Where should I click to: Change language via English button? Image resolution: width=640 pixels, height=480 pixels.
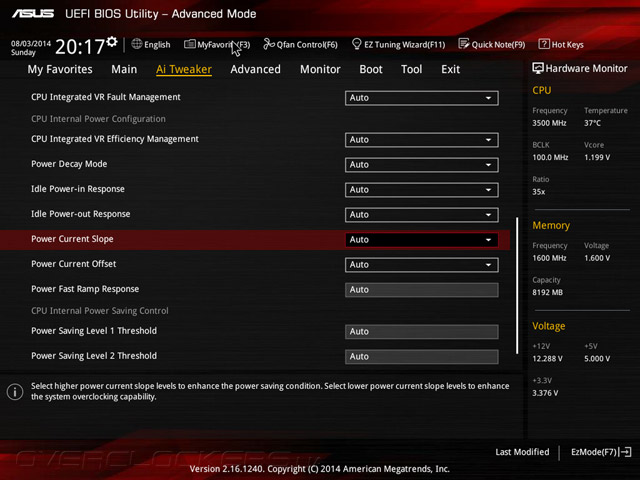pyautogui.click(x=151, y=44)
